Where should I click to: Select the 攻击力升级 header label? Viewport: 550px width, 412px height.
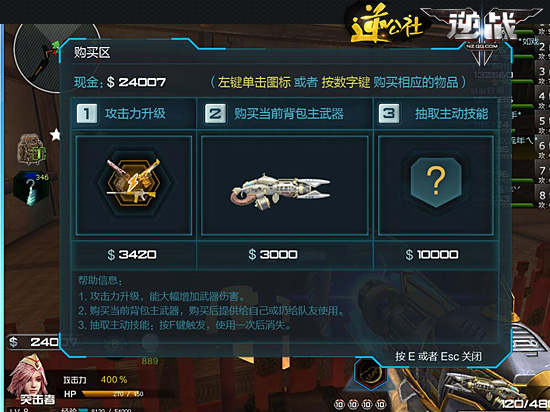click(135, 114)
